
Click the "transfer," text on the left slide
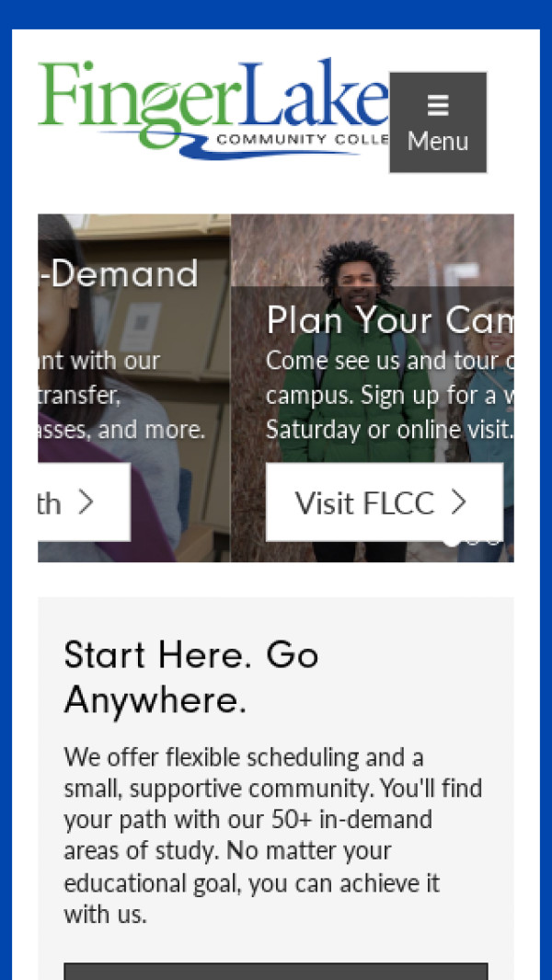pos(79,396)
